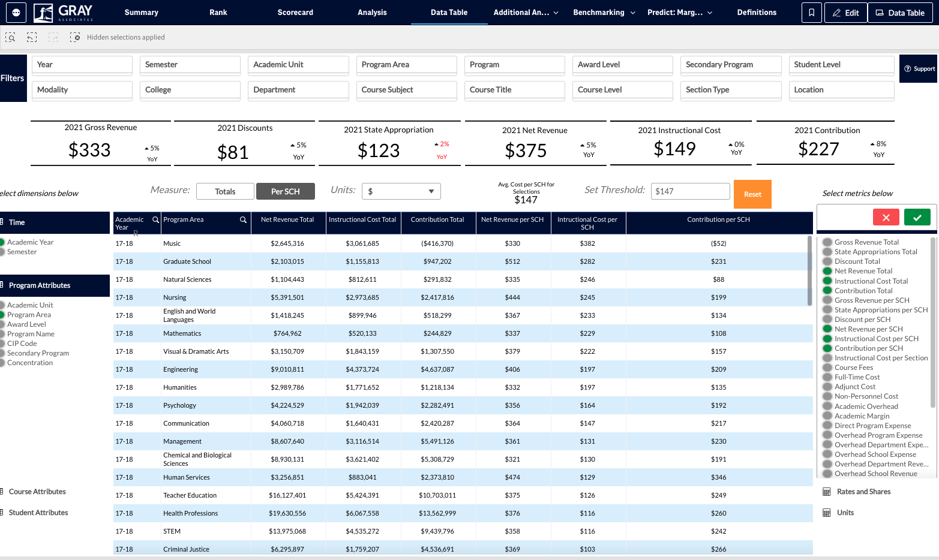This screenshot has width=939, height=560.
Task: Open the Scorecard tab
Action: [295, 13]
